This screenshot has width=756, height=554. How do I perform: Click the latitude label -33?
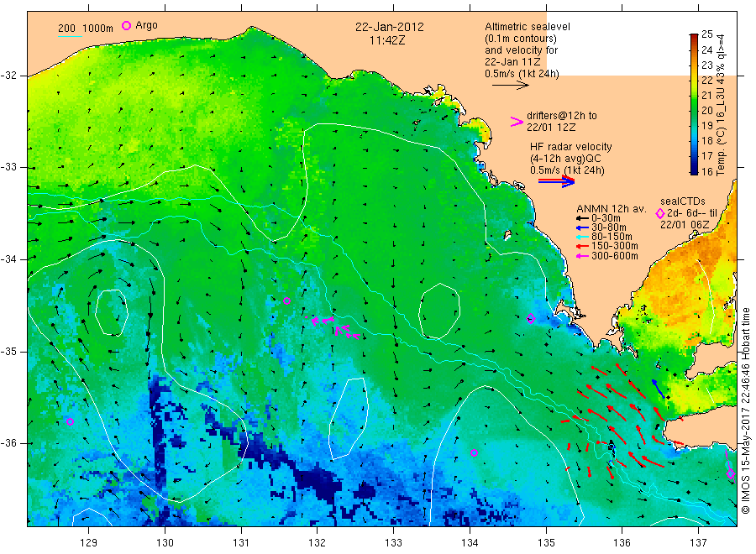pyautogui.click(x=8, y=167)
